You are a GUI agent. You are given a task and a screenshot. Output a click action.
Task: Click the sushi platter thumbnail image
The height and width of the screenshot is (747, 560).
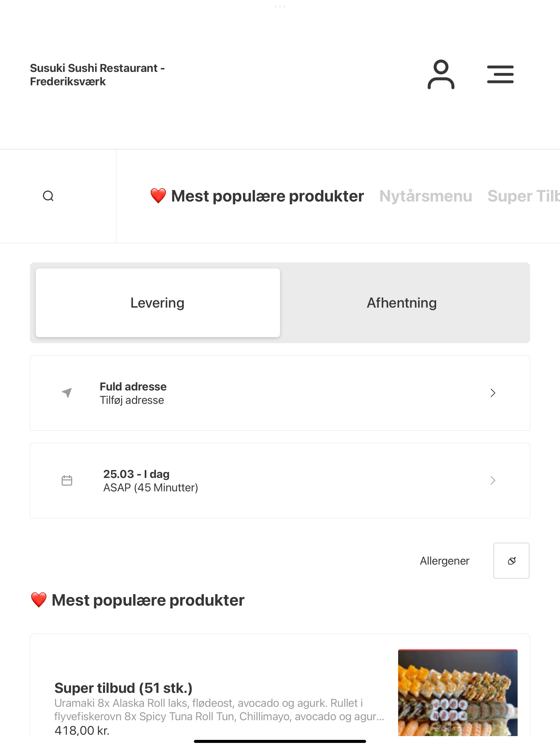click(458, 693)
